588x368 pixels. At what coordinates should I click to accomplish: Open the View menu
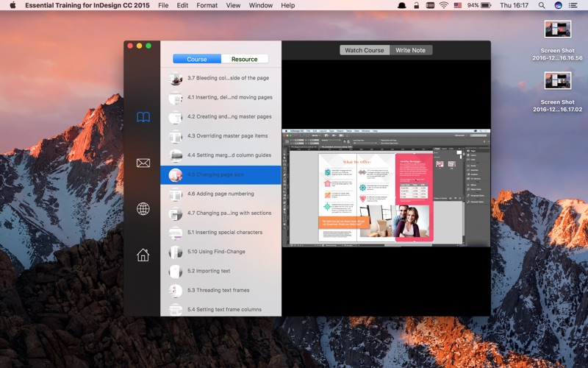(x=233, y=5)
